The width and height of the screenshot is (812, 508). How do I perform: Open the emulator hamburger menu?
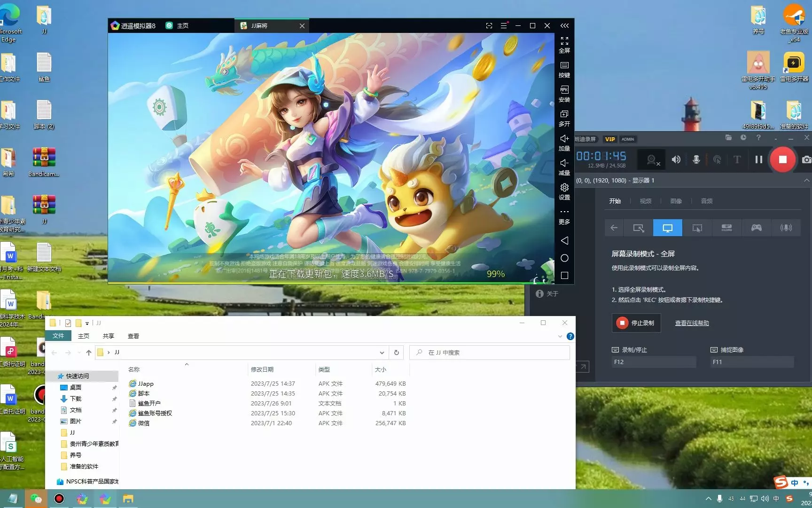pos(504,26)
